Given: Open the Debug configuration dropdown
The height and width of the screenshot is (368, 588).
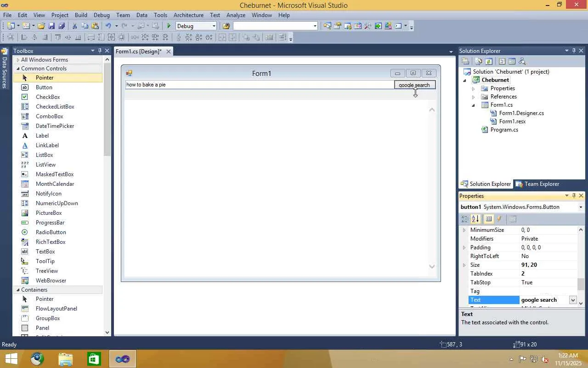Looking at the screenshot, I should [214, 26].
